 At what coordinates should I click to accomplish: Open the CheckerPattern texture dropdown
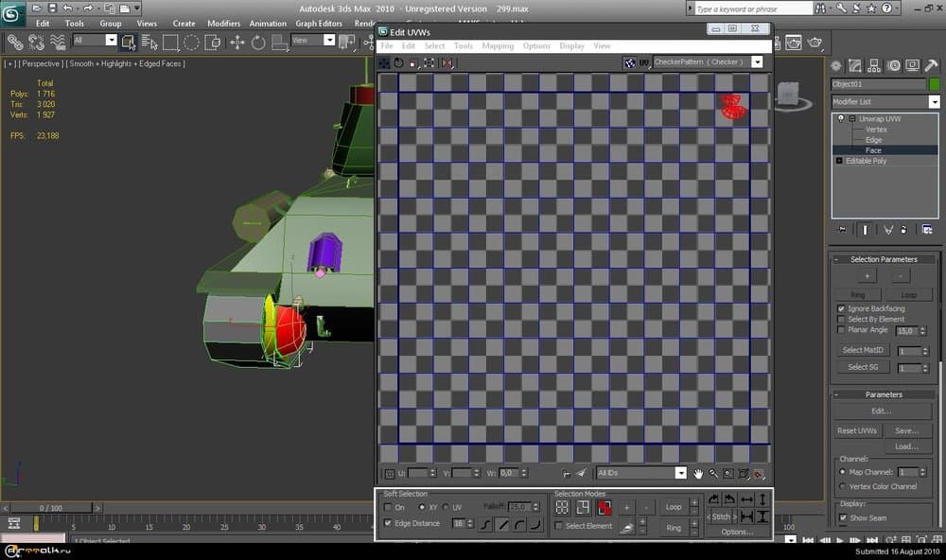757,62
